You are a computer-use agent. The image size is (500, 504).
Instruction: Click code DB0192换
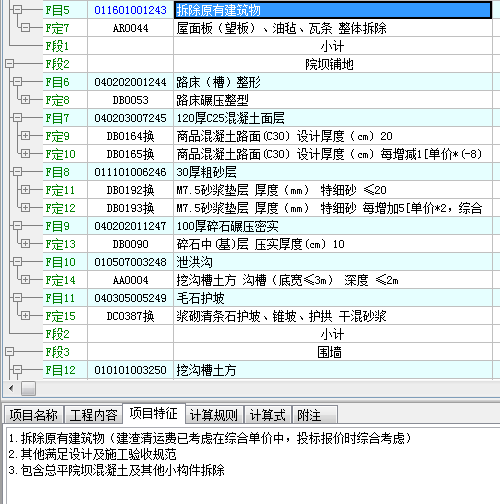(130, 190)
